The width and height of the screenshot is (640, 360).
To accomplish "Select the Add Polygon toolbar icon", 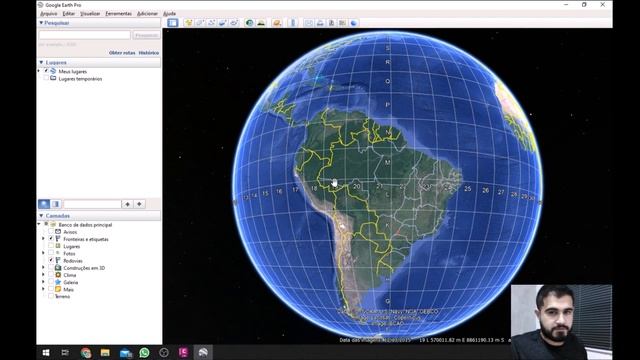I will 200,23.
